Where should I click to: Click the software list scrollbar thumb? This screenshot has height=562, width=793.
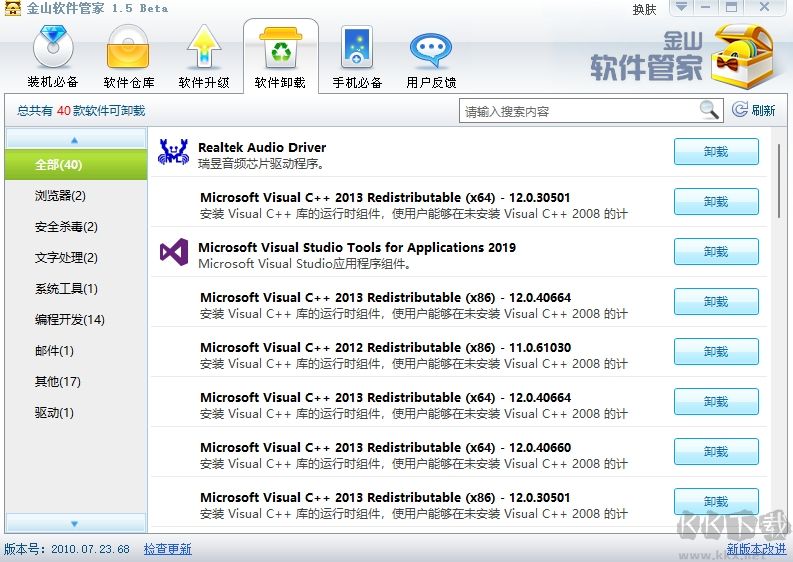[x=779, y=181]
